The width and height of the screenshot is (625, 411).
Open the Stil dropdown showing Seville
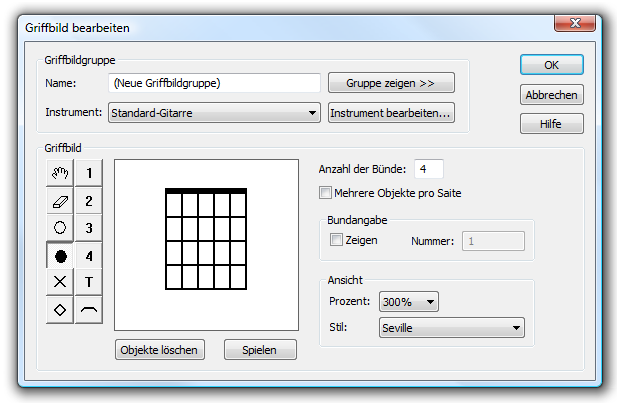pos(452,328)
